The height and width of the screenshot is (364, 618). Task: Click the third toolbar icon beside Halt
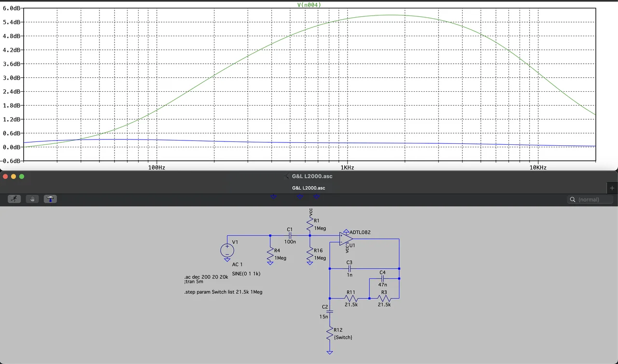click(50, 199)
